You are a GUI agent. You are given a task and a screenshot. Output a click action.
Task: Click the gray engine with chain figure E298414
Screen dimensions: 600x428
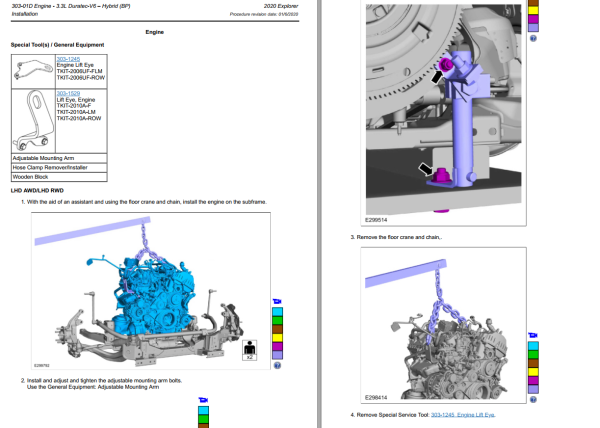pos(443,325)
